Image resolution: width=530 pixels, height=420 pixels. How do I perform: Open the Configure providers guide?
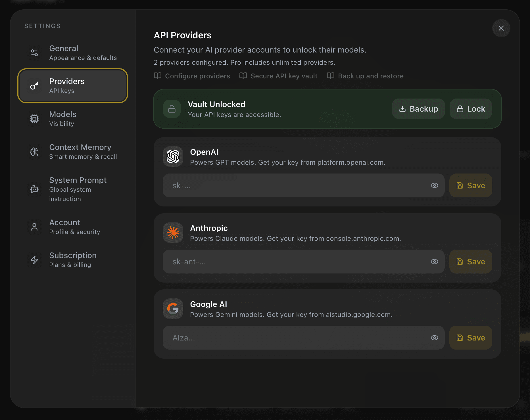pos(192,76)
